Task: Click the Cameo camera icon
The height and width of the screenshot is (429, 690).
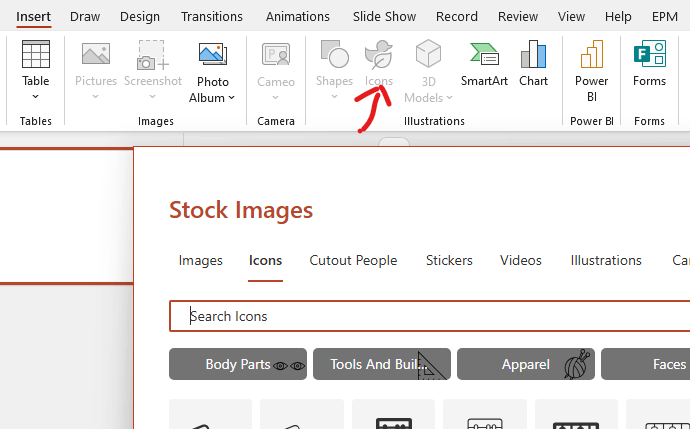Action: click(276, 54)
